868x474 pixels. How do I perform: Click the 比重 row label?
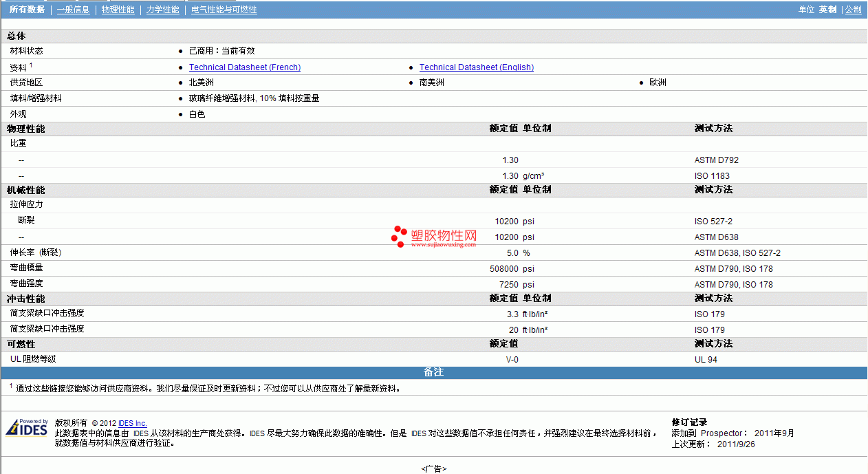point(19,144)
